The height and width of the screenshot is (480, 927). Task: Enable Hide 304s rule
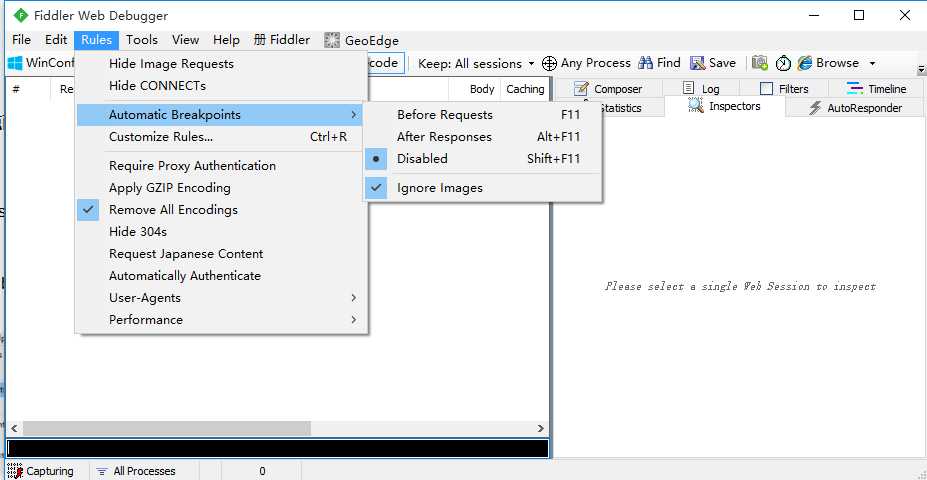point(219,232)
